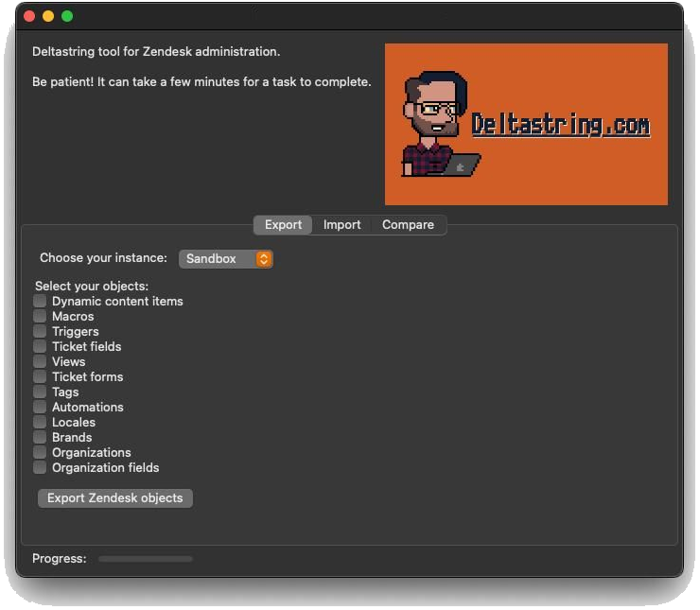Switch to the Compare tab
Screen dimensions: 700x610
(408, 225)
